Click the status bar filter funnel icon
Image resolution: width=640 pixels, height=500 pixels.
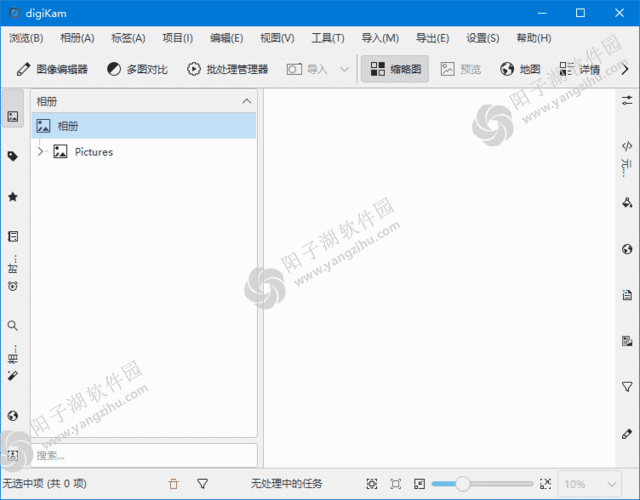[x=203, y=484]
